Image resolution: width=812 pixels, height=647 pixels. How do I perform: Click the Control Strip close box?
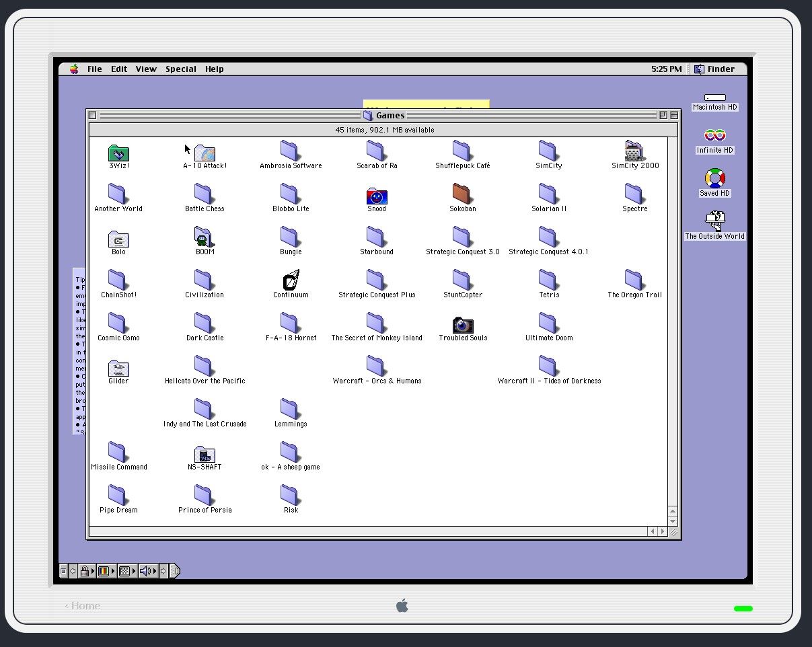pos(64,571)
